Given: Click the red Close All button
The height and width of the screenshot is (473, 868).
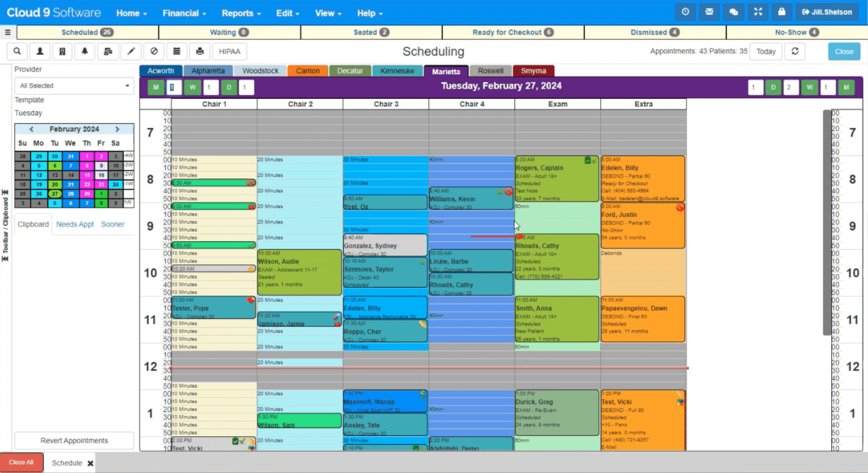Looking at the screenshot, I should point(21,462).
